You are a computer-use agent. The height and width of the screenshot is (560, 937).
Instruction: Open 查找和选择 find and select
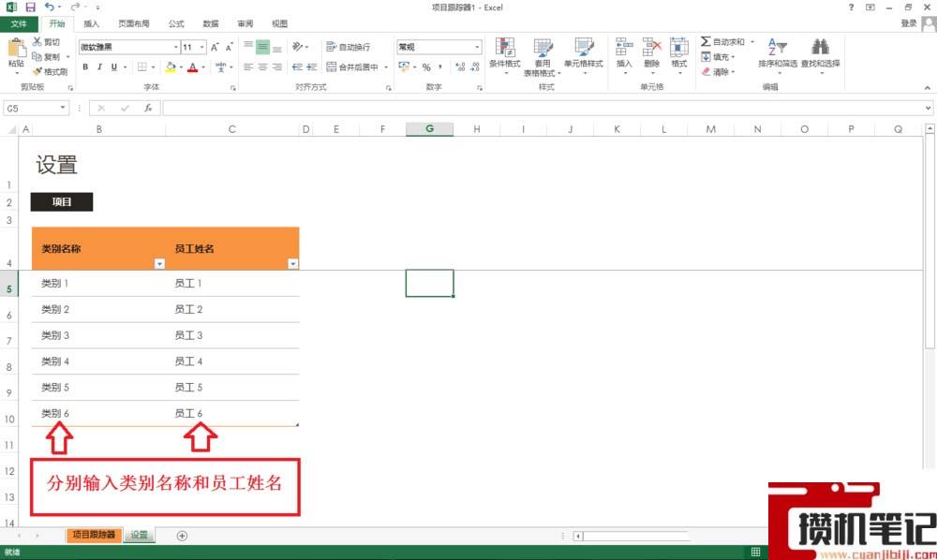[821, 55]
